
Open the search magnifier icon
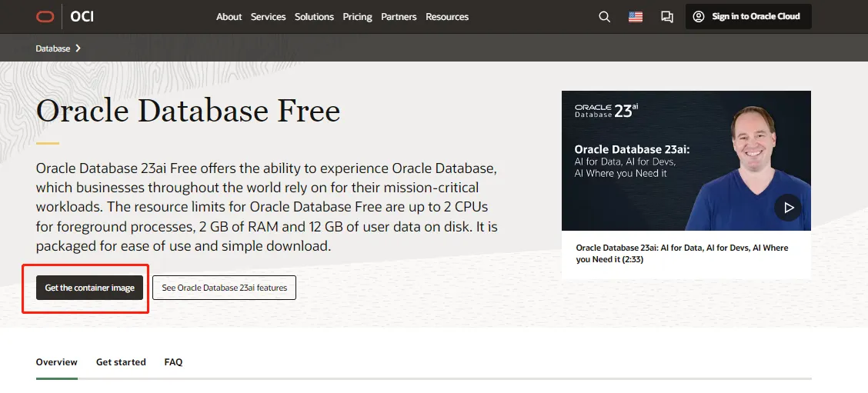605,17
